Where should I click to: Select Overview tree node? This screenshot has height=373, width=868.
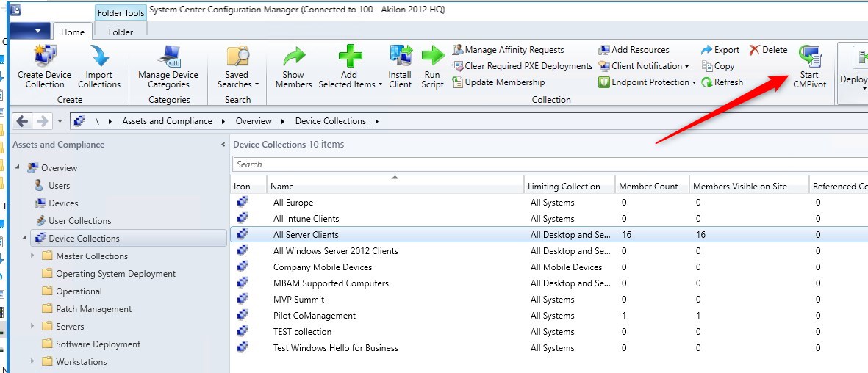[60, 167]
